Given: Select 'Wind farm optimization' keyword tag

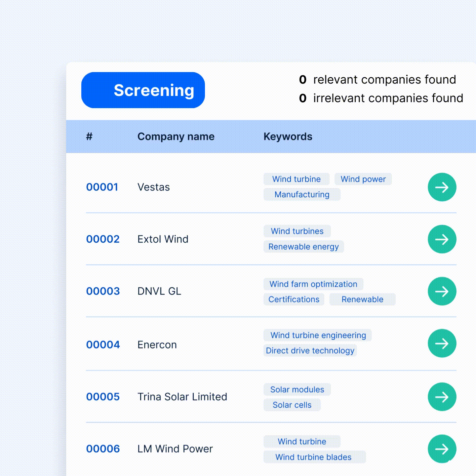Looking at the screenshot, I should (313, 284).
